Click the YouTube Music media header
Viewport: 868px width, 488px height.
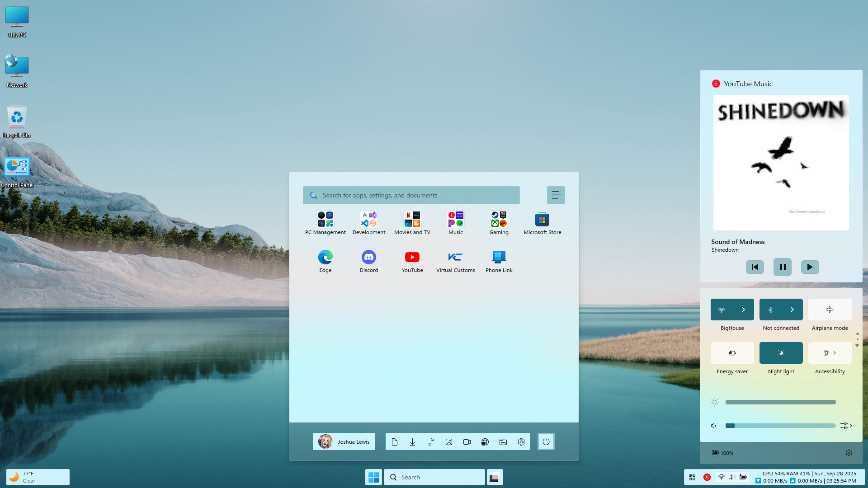tap(742, 84)
